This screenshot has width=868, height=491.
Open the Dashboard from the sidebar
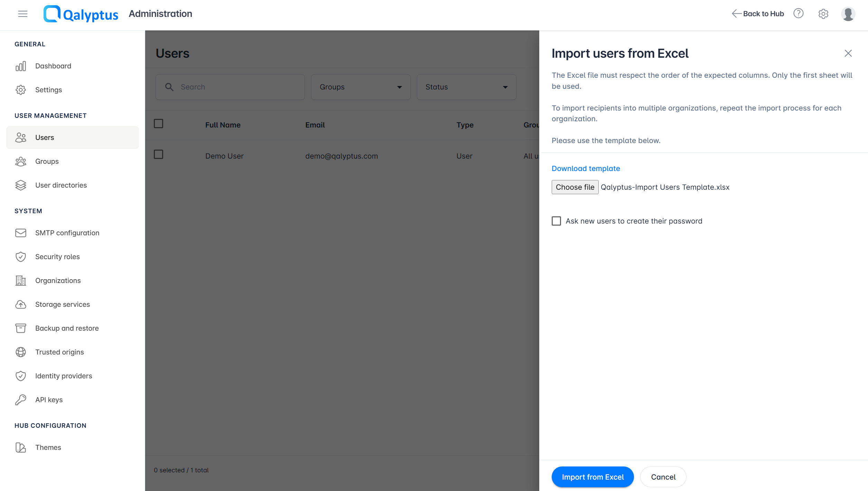pos(53,66)
